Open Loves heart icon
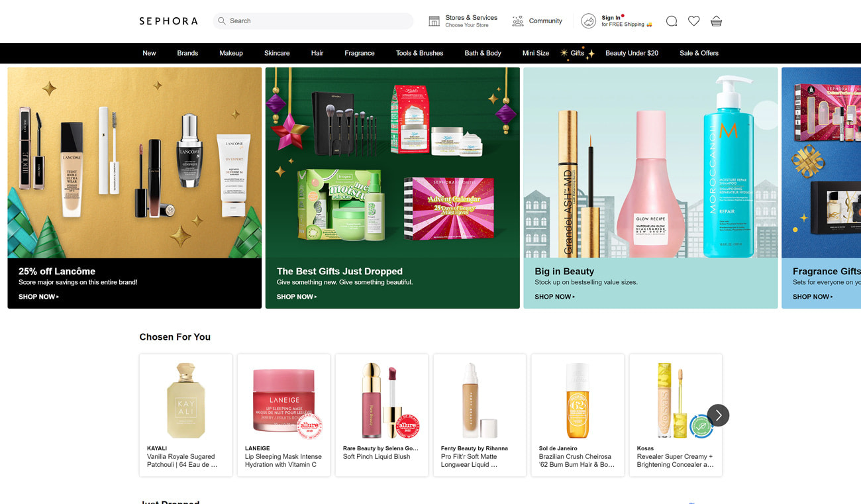The image size is (861, 504). click(693, 21)
